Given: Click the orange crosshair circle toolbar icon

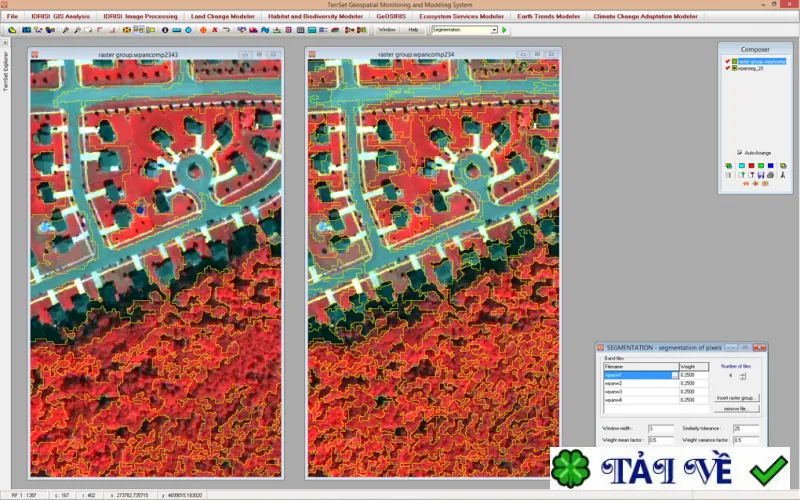Looking at the screenshot, I should point(203,30).
